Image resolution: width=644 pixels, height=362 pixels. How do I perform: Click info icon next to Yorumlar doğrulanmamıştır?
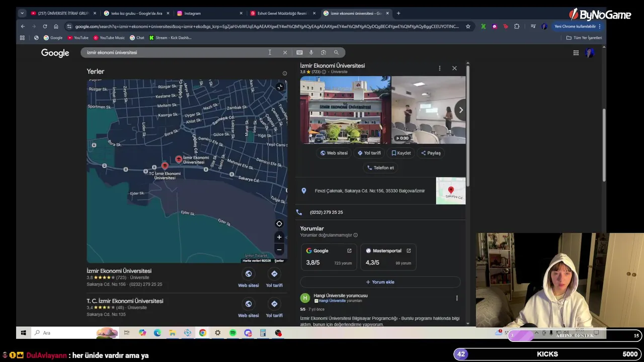tap(356, 235)
